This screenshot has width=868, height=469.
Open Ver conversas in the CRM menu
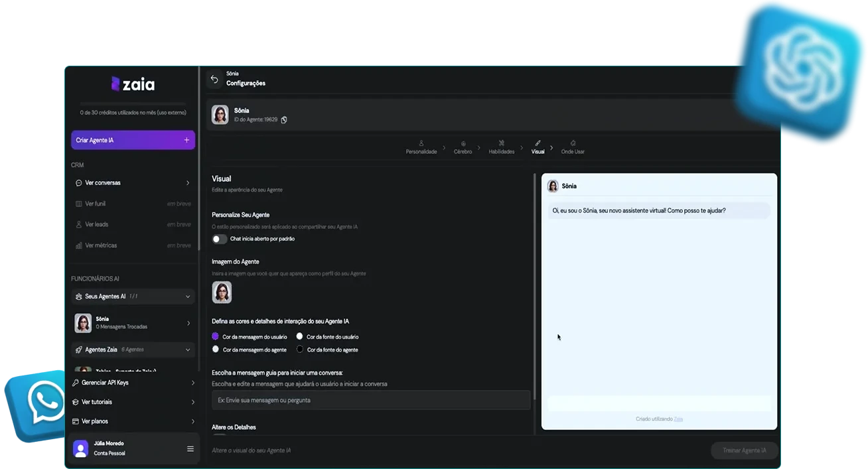pyautogui.click(x=133, y=183)
